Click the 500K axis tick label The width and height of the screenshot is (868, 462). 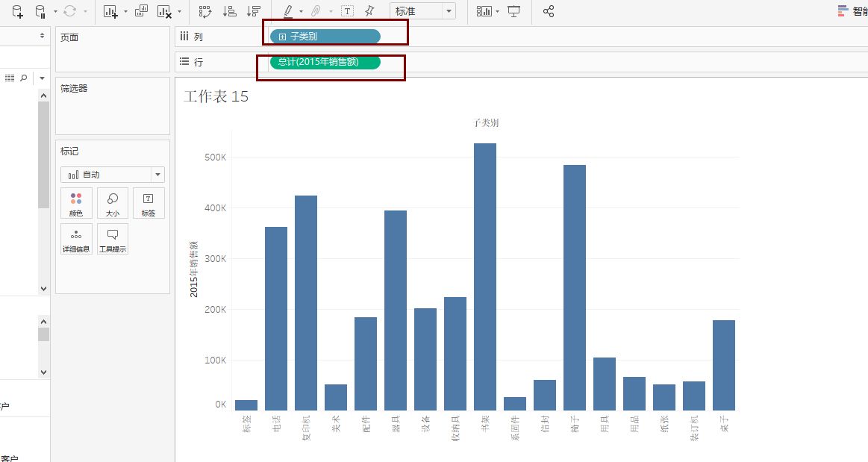point(216,157)
